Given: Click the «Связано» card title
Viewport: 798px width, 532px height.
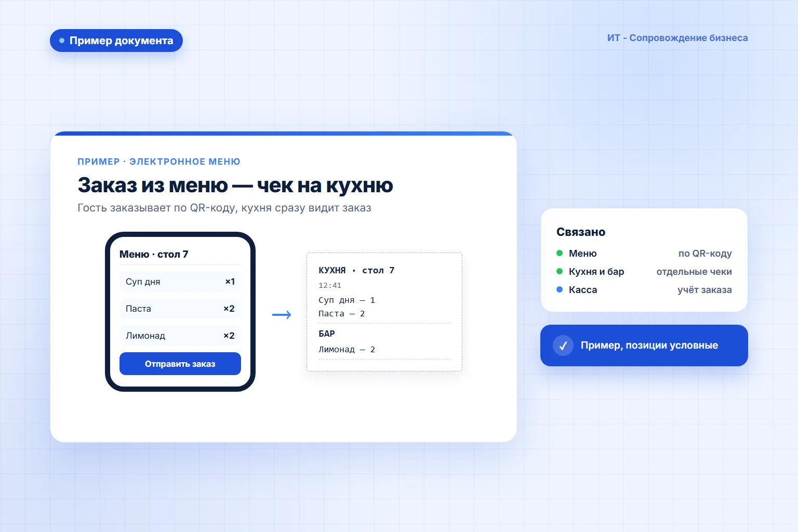Looking at the screenshot, I should [x=581, y=232].
